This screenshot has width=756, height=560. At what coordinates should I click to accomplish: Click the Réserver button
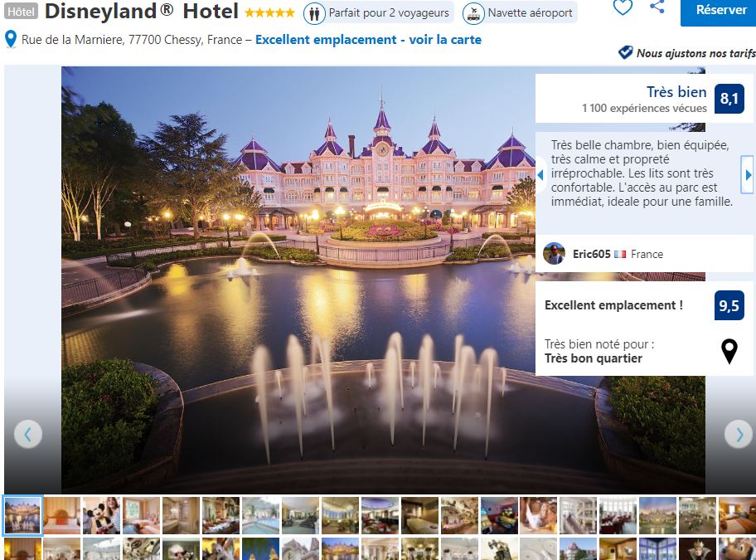tap(720, 10)
